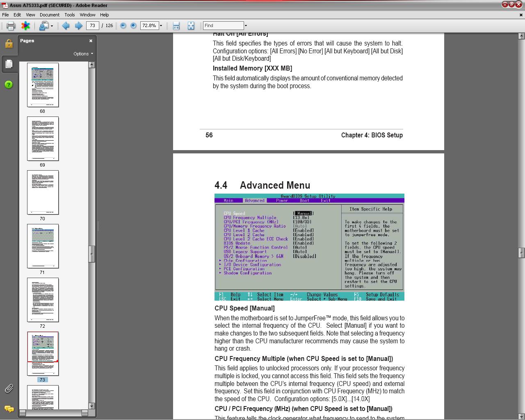Viewport: 525px width, 420px height.
Task: Click the navigation pane splitter handle
Action: (98, 226)
